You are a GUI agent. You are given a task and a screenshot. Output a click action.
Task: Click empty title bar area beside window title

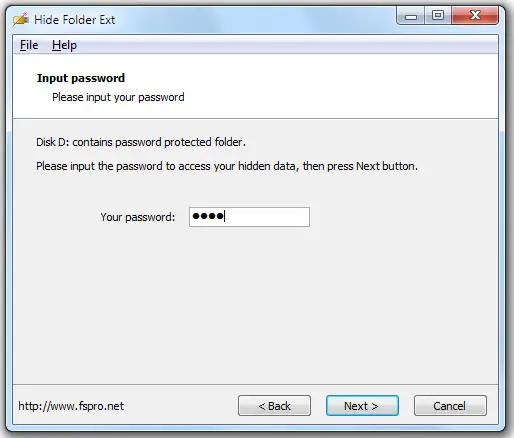(x=253, y=19)
